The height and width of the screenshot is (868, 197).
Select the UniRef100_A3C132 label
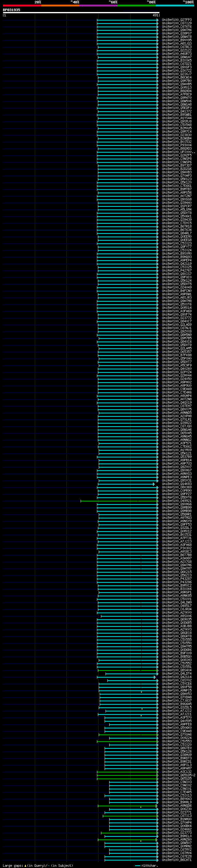click(x=176, y=772)
